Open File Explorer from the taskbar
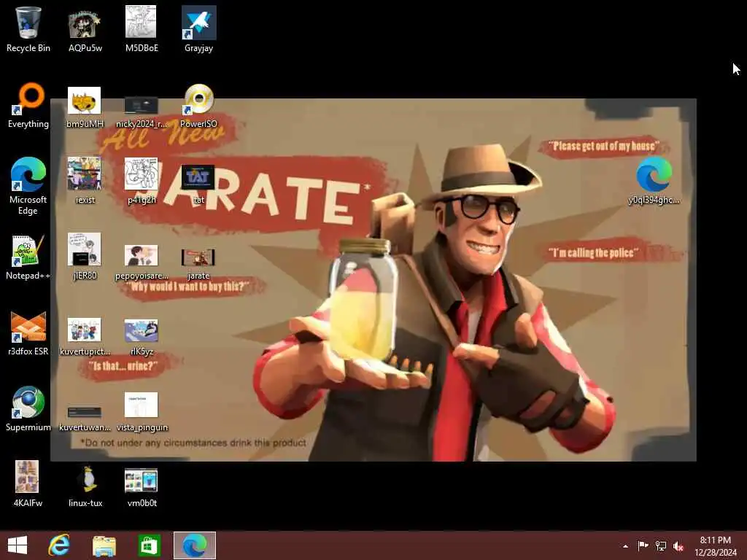 click(104, 545)
